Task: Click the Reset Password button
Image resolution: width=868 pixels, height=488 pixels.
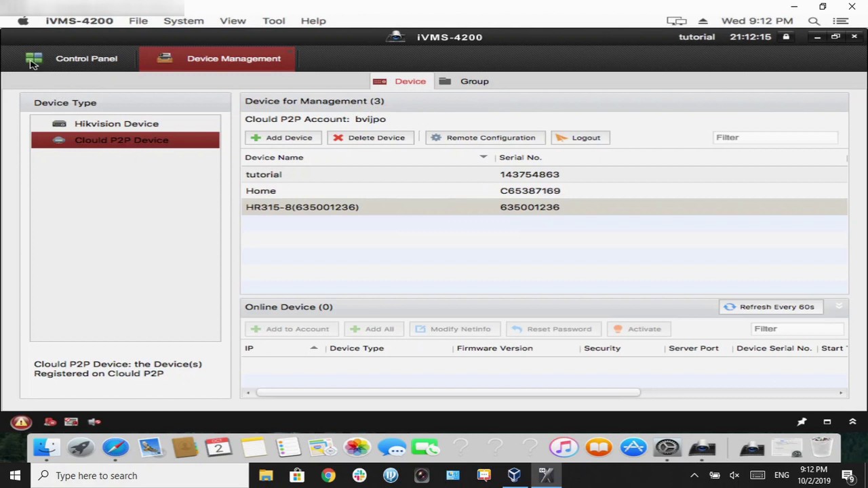Action: tap(553, 329)
